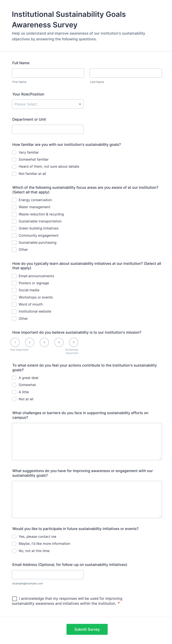Click the challenges or barriers textarea
The image size is (172, 644).
87,441
